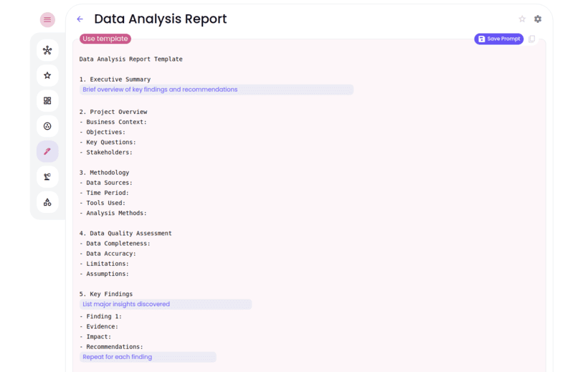Copy the template with the copy icon

pyautogui.click(x=532, y=39)
